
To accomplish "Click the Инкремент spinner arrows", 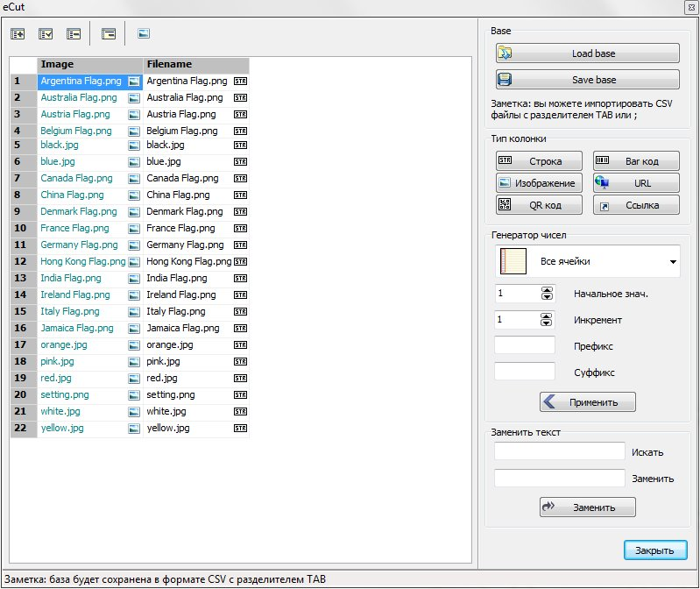I will tap(548, 320).
